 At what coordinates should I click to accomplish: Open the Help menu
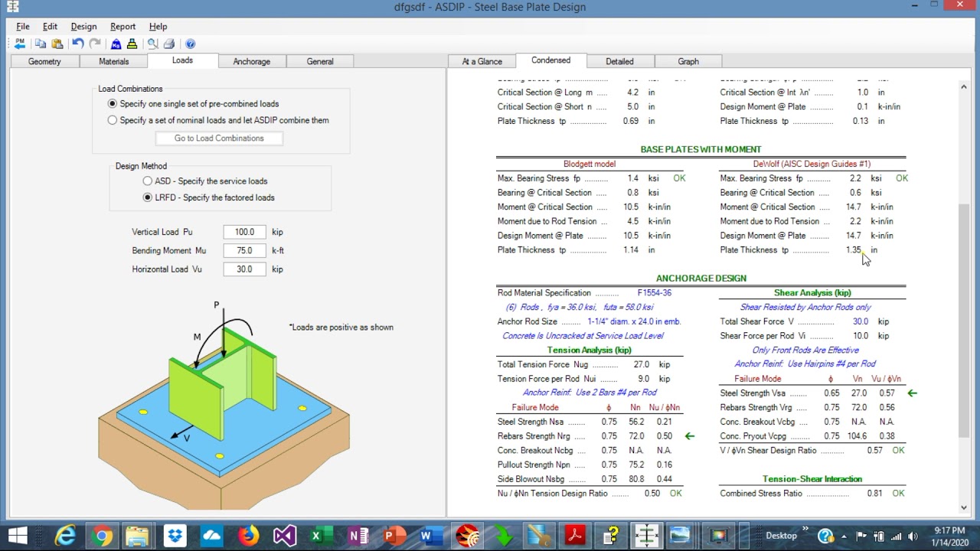coord(158,26)
